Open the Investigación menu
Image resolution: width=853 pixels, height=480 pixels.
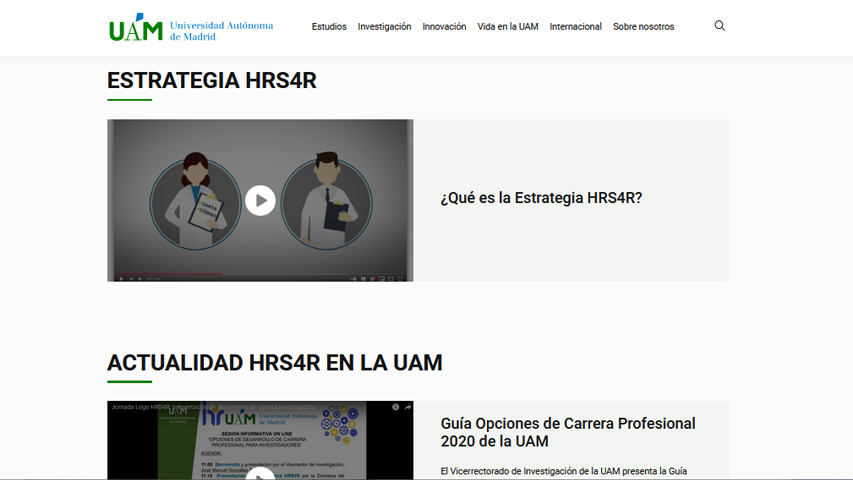coord(384,27)
